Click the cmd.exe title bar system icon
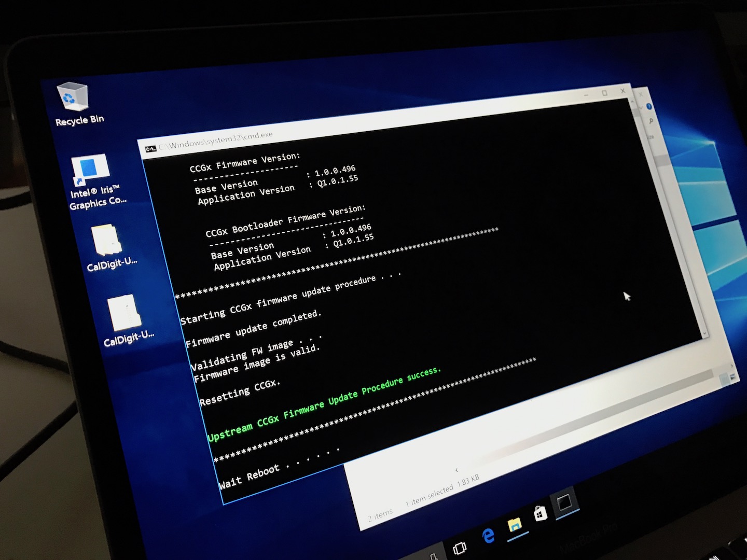The height and width of the screenshot is (560, 747). point(150,149)
